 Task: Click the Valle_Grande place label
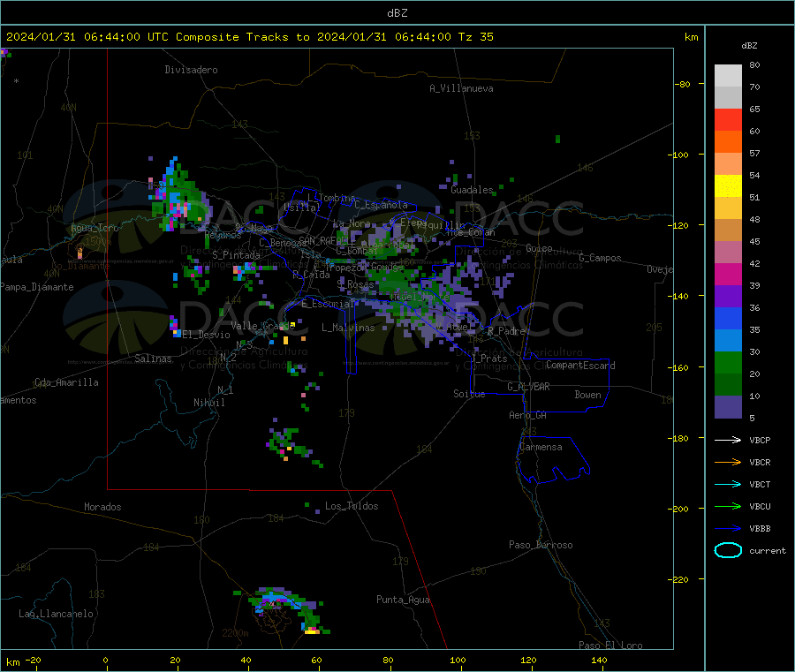(262, 325)
